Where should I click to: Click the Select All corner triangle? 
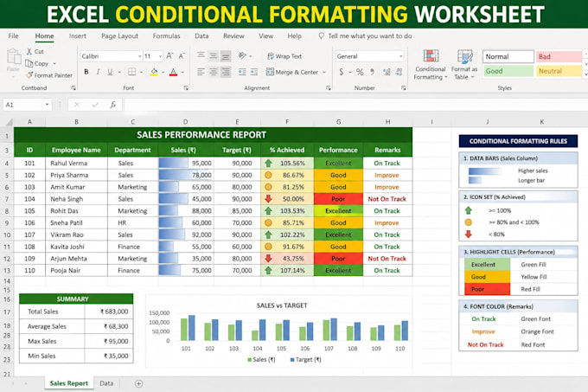point(9,122)
